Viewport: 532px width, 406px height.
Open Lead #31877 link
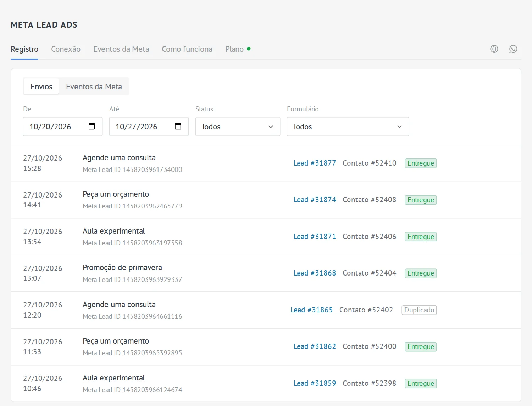coord(315,163)
